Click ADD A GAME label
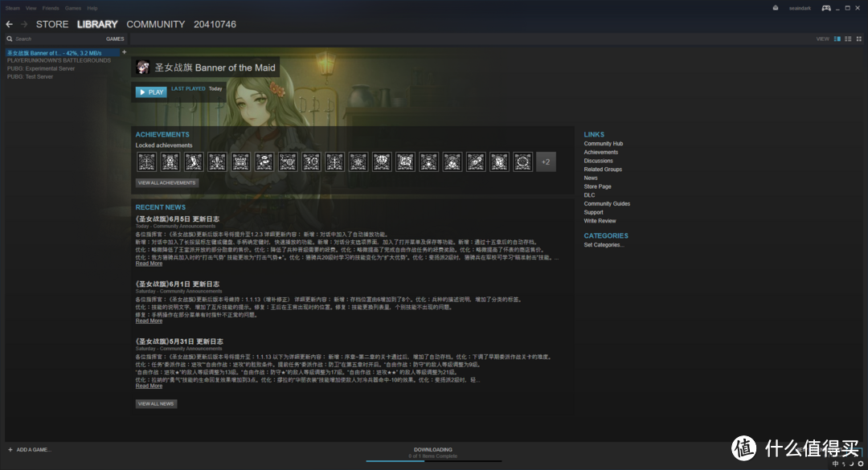This screenshot has height=470, width=868. (34, 450)
